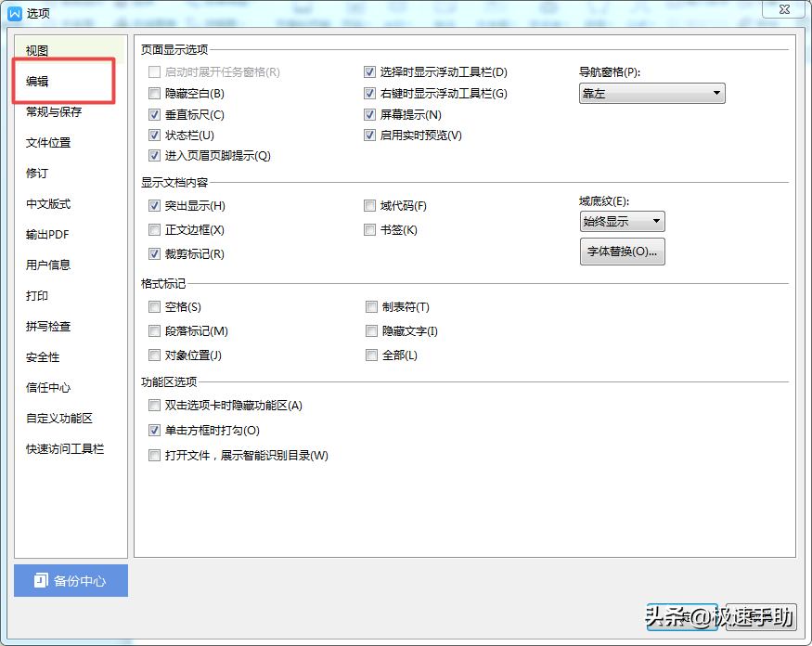812x646 pixels.
Task: Switch to 中文版式 settings
Action: point(48,203)
